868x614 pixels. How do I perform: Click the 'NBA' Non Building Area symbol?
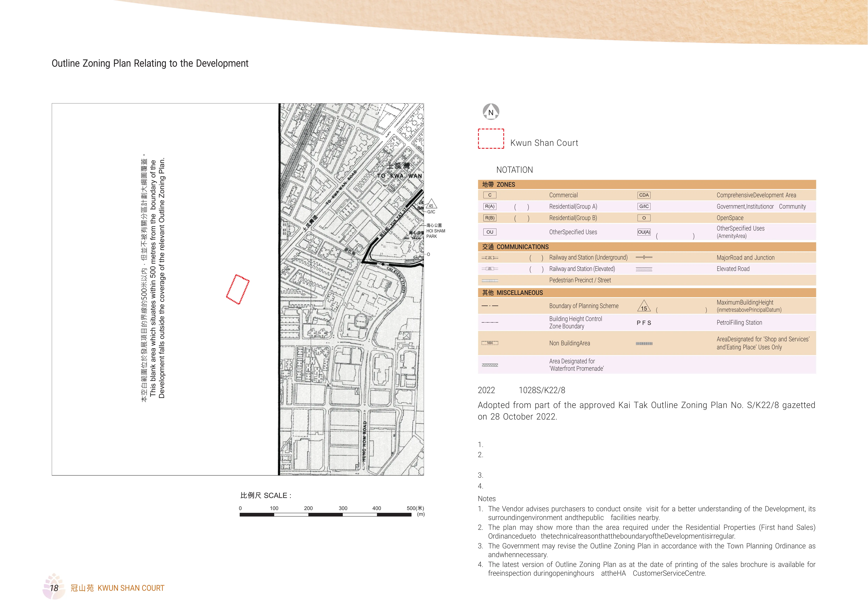pyautogui.click(x=490, y=343)
